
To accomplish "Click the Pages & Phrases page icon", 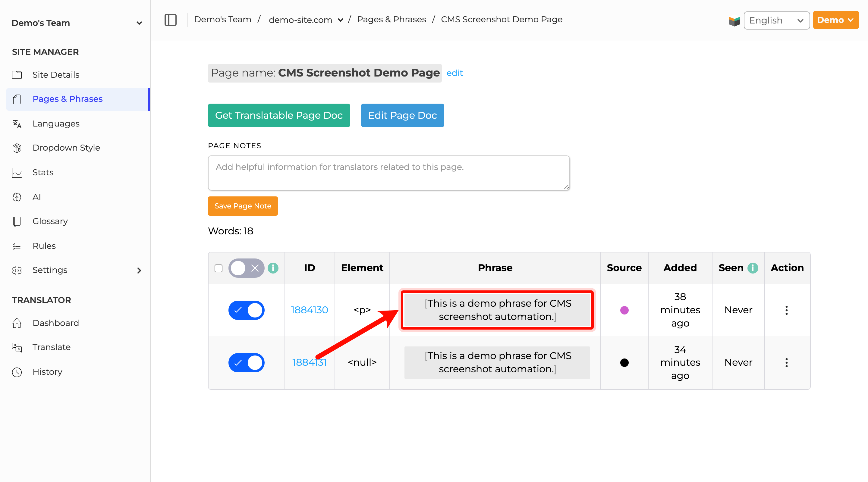I will point(17,99).
